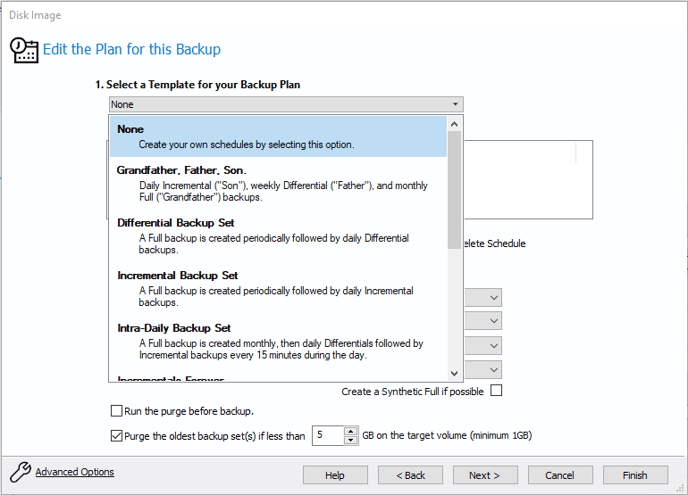The image size is (688, 495).
Task: Click the template list scroll down arrow
Action: (455, 373)
